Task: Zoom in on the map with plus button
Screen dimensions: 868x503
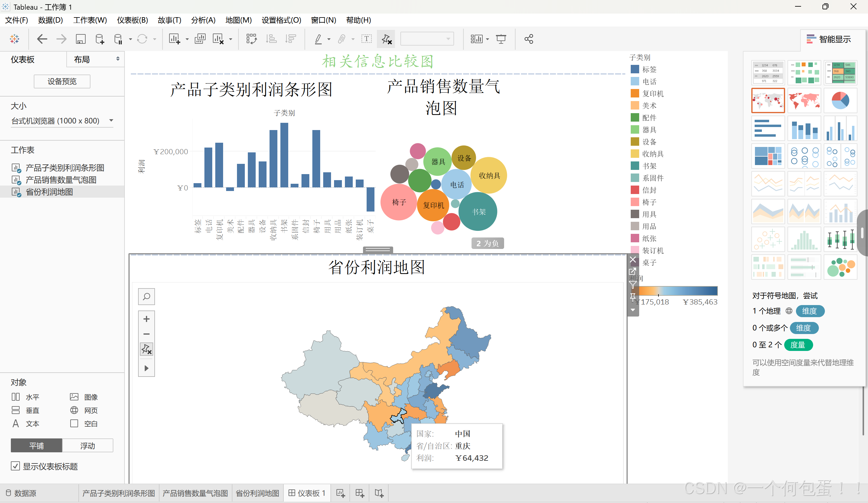Action: pyautogui.click(x=147, y=319)
